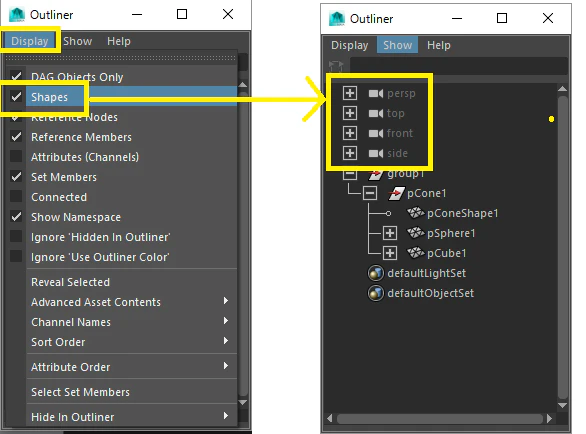Open Show menu in left Outliner

[77, 41]
